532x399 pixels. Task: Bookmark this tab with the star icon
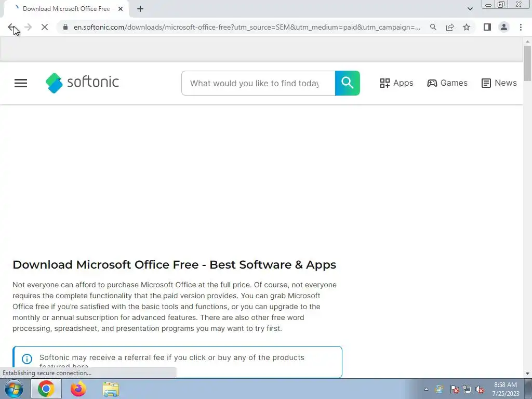point(467,27)
